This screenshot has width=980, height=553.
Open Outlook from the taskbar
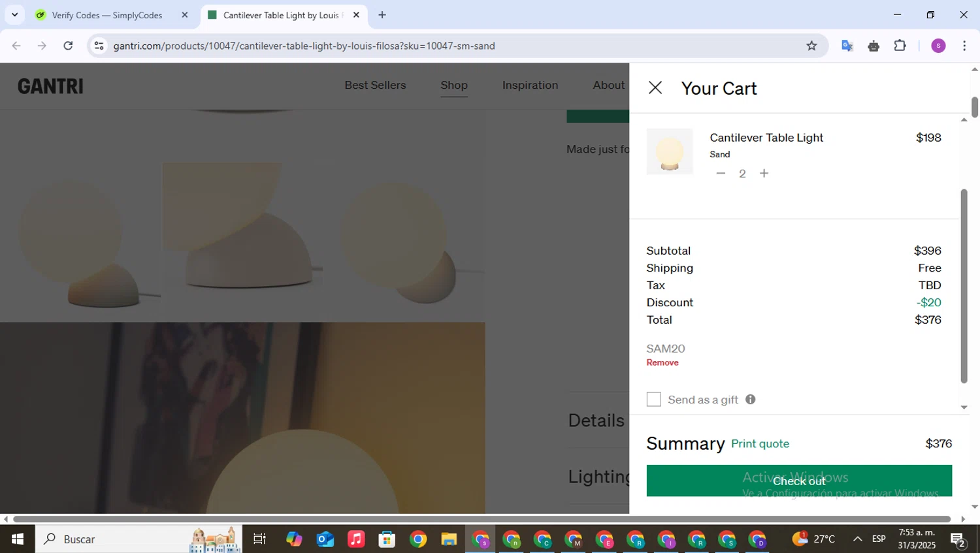coord(325,539)
